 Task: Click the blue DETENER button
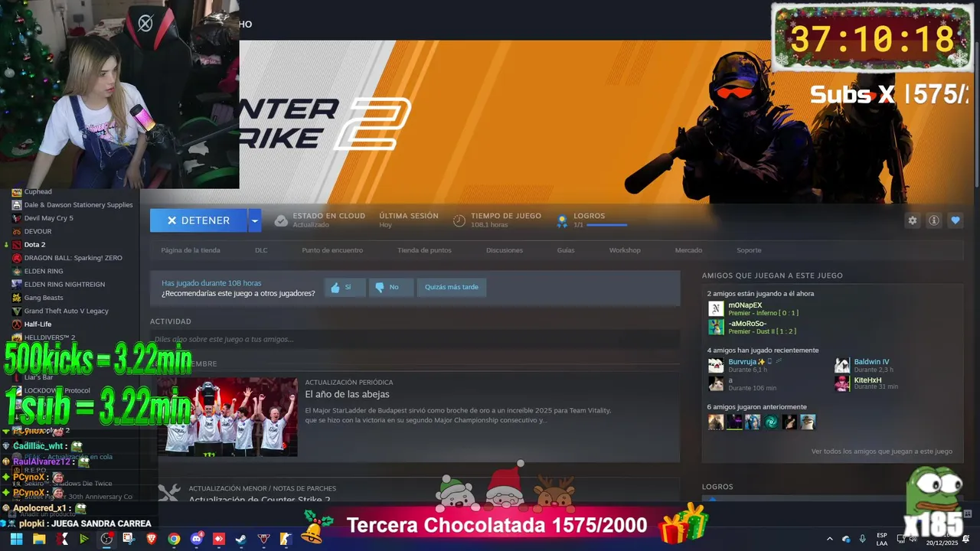click(198, 220)
